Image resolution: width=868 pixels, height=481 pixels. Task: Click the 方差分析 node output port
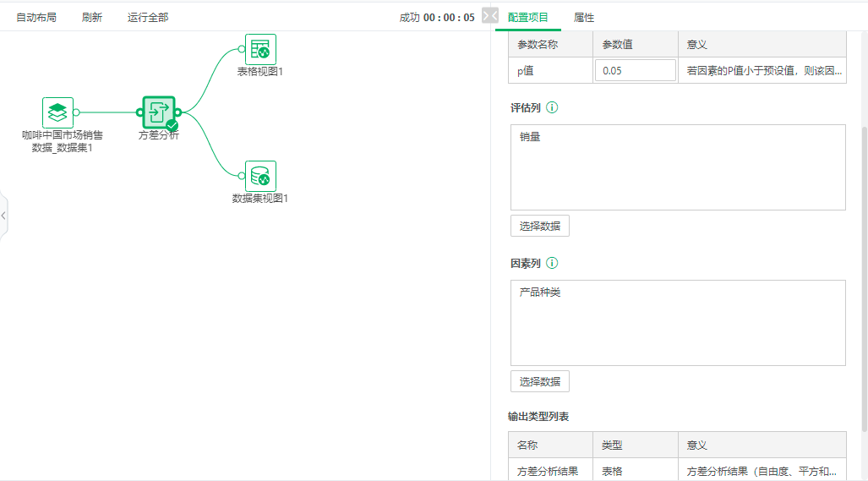(178, 112)
